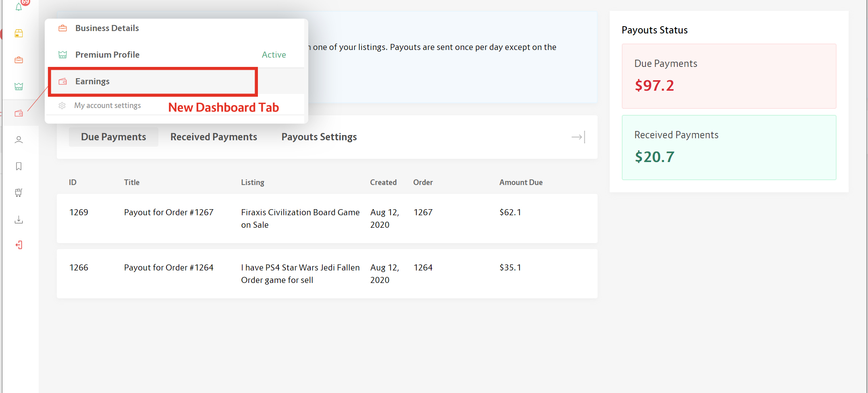Select the Due Payments tab
This screenshot has height=393, width=868.
coord(113,137)
